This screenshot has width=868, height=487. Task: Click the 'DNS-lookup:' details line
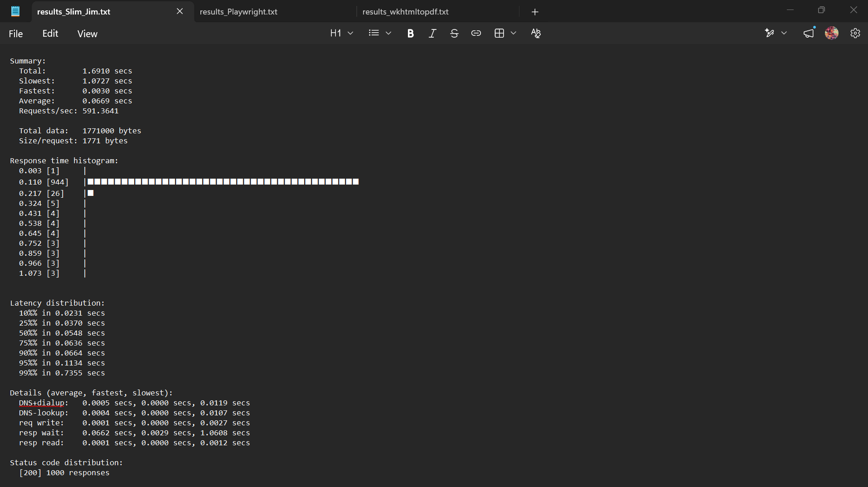tap(134, 413)
